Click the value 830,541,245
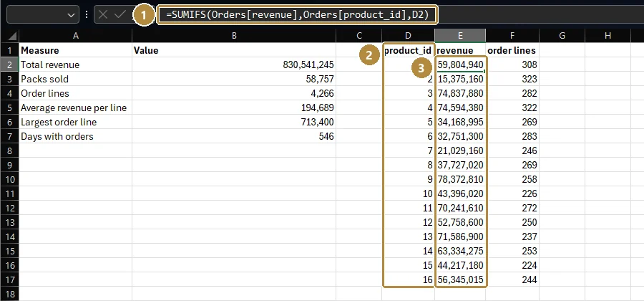Image resolution: width=644 pixels, height=301 pixels. (x=234, y=64)
